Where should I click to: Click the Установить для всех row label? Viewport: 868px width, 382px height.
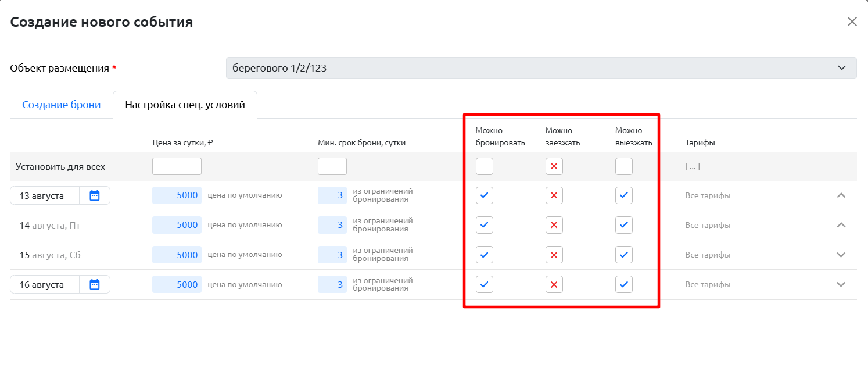[x=60, y=167]
